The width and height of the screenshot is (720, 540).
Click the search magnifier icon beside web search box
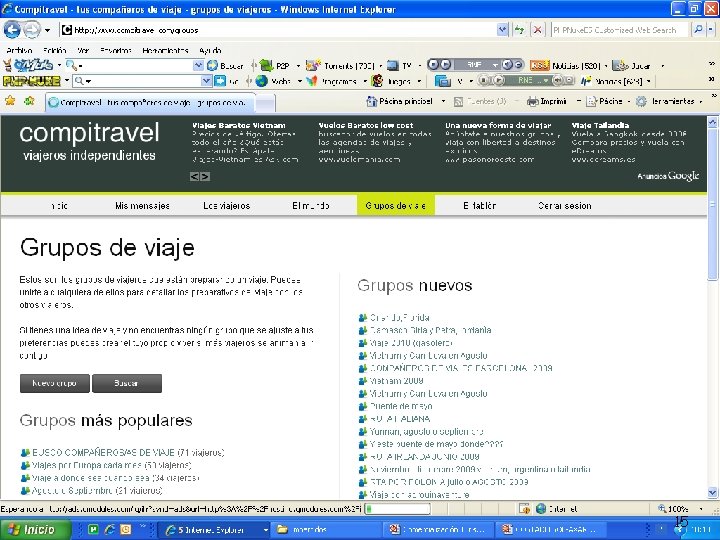698,29
